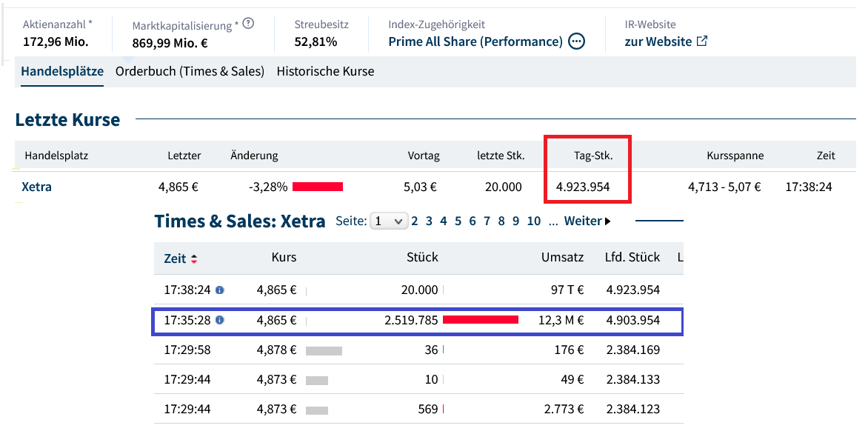Click the index ellipsis circle icon
Viewport: 868px width, 434px height.
click(577, 41)
